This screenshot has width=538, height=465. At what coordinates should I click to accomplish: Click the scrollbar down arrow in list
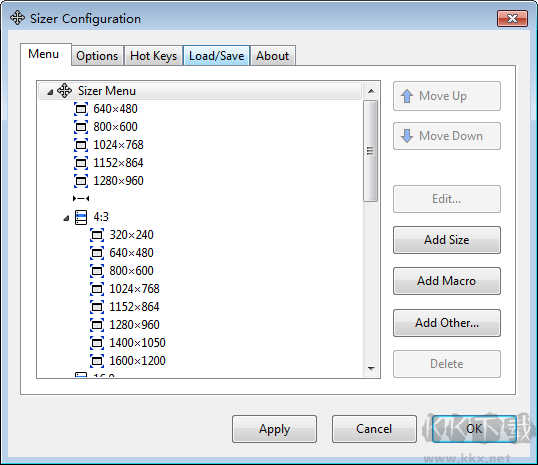pyautogui.click(x=371, y=369)
